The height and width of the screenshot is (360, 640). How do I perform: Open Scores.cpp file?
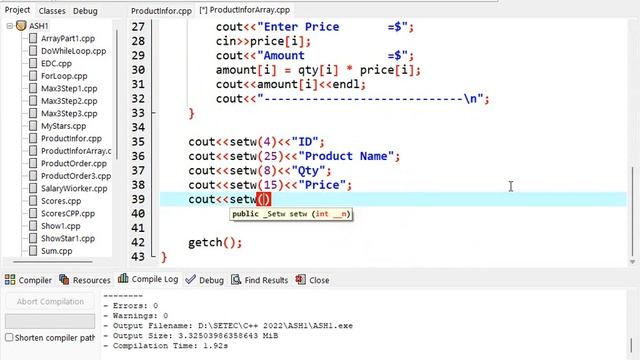coord(61,201)
